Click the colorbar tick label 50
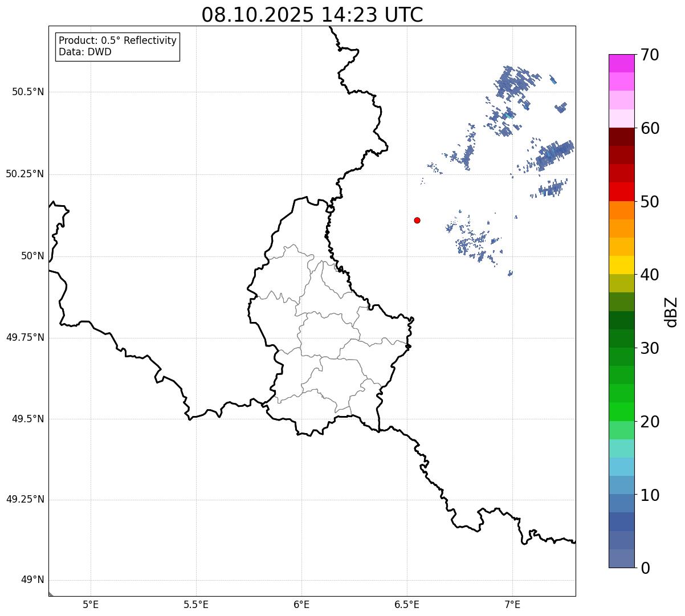This screenshot has width=685, height=616. [x=650, y=202]
